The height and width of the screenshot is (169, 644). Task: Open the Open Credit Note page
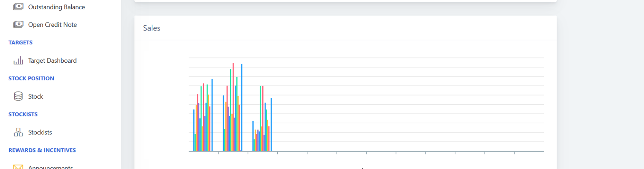click(x=52, y=25)
